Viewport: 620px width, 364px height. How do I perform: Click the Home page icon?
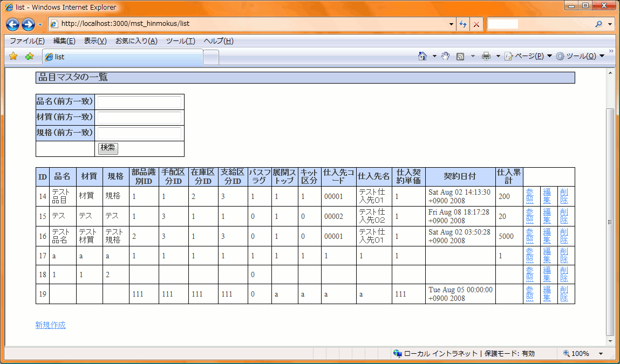423,56
